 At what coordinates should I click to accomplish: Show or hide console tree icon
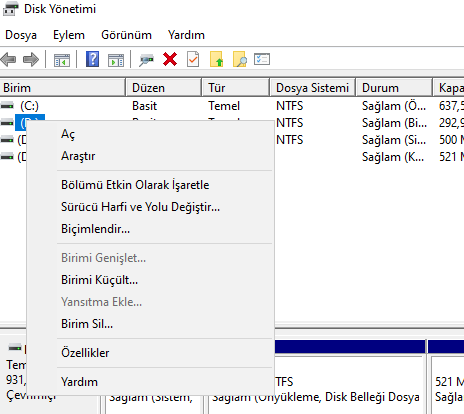pos(62,60)
